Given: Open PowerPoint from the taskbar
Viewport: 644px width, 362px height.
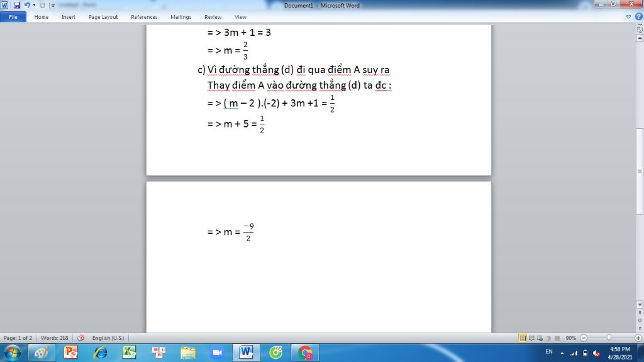Looking at the screenshot, I should tap(70, 353).
